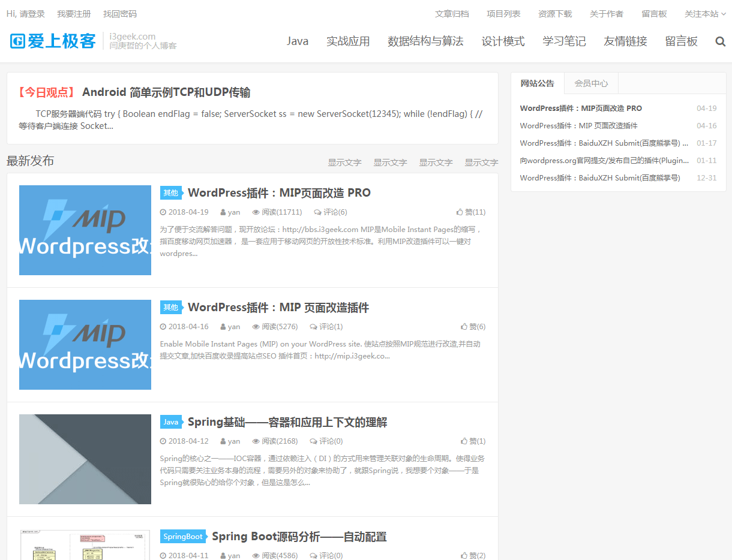Click the SpringBoot category tag
This screenshot has width=732, height=560.
coord(183,537)
